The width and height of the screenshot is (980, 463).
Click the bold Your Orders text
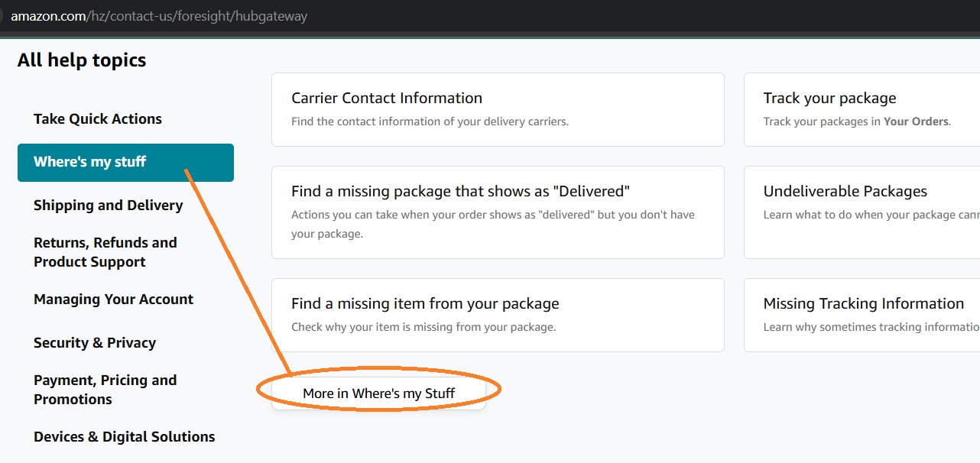tap(916, 121)
